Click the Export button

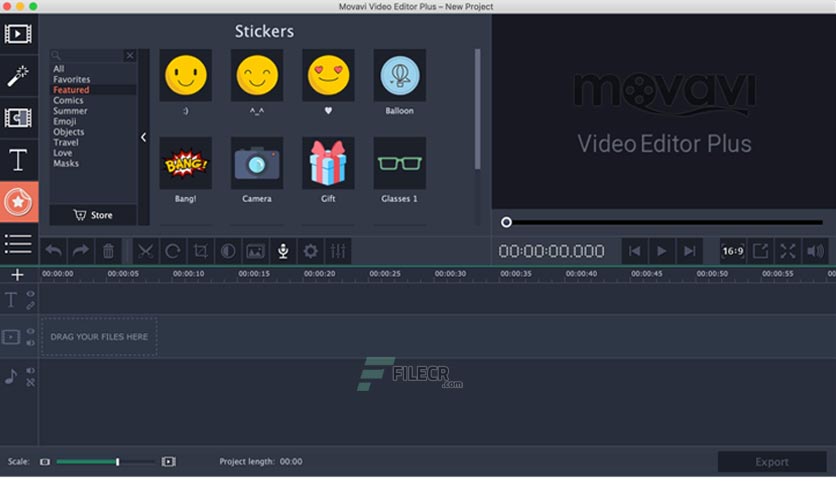click(x=771, y=462)
